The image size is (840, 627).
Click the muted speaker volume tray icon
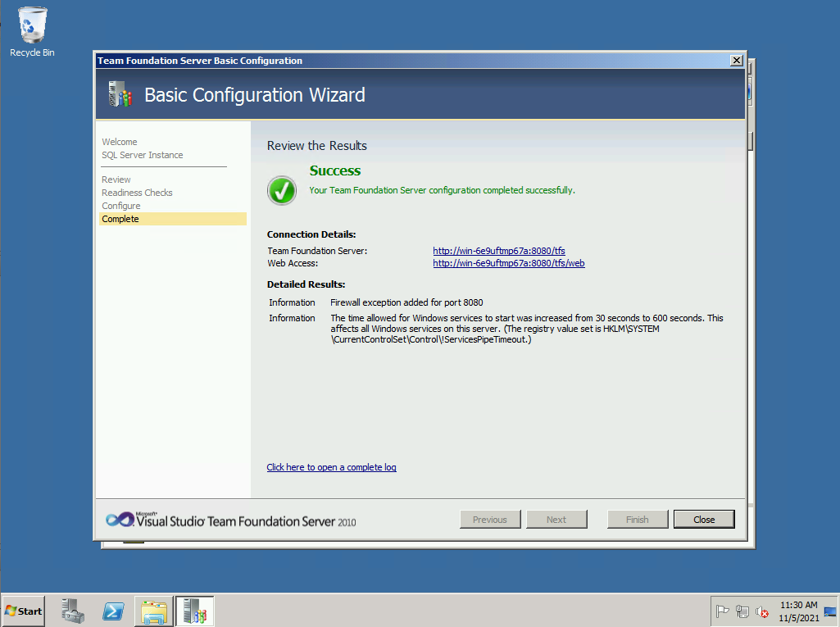coord(762,611)
